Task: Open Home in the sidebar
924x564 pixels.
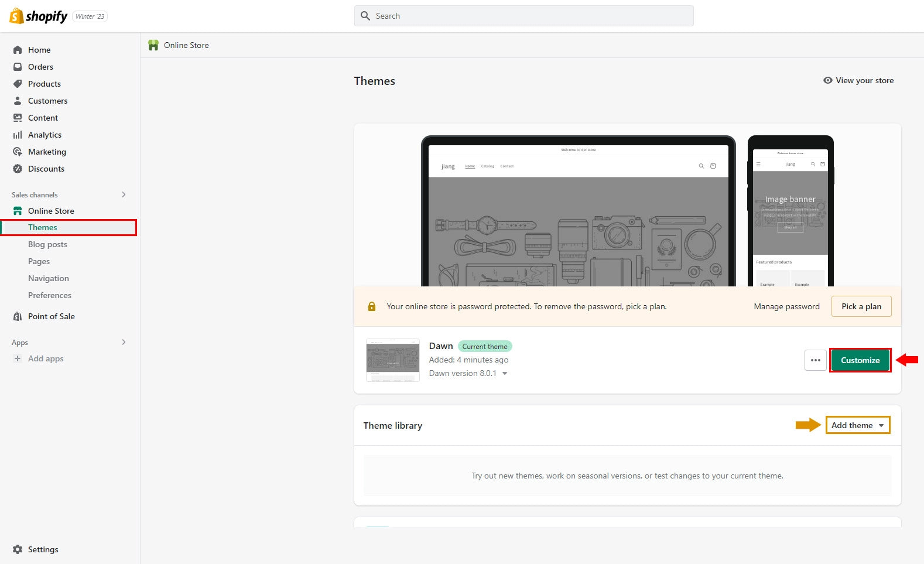Action: click(39, 50)
